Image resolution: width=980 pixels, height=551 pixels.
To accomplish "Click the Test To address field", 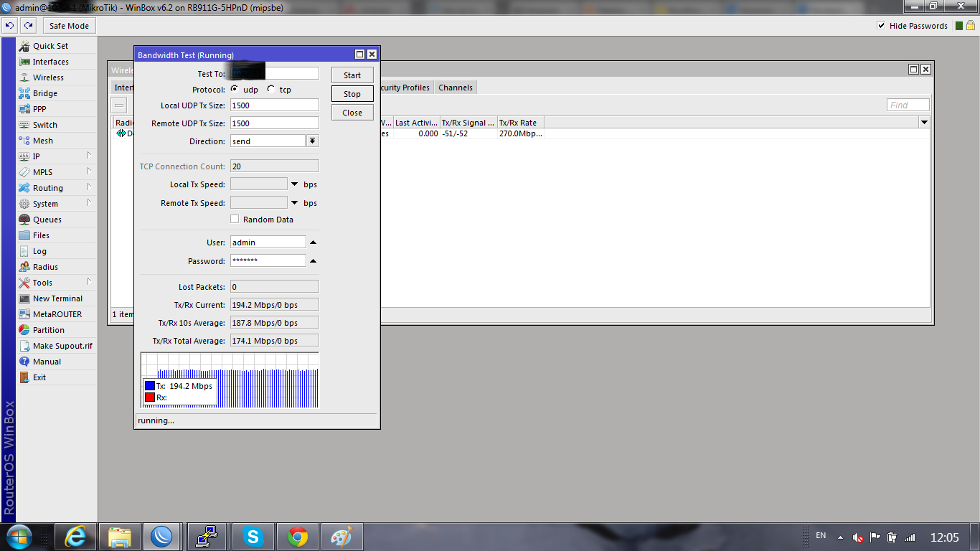I will pos(275,73).
